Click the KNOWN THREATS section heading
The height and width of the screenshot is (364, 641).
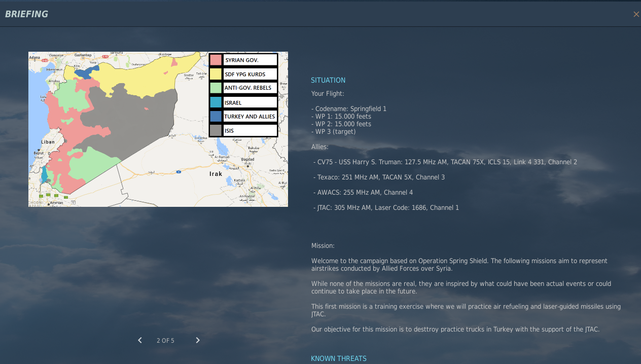pyautogui.click(x=338, y=358)
